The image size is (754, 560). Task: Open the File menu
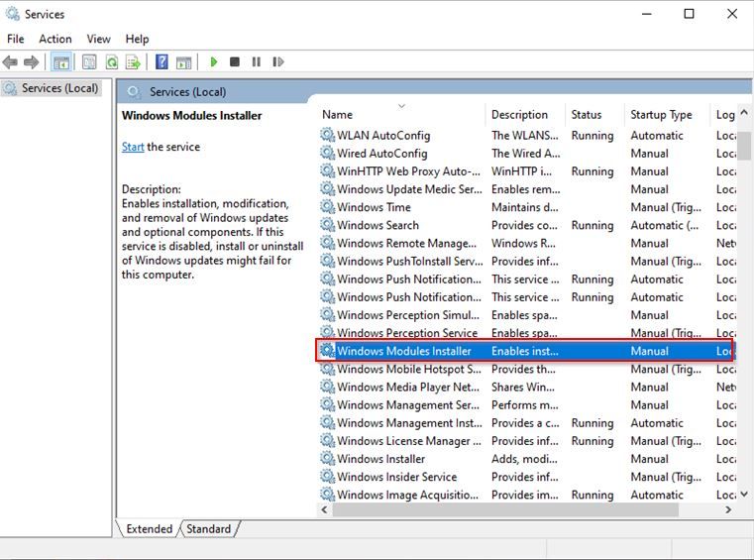16,39
